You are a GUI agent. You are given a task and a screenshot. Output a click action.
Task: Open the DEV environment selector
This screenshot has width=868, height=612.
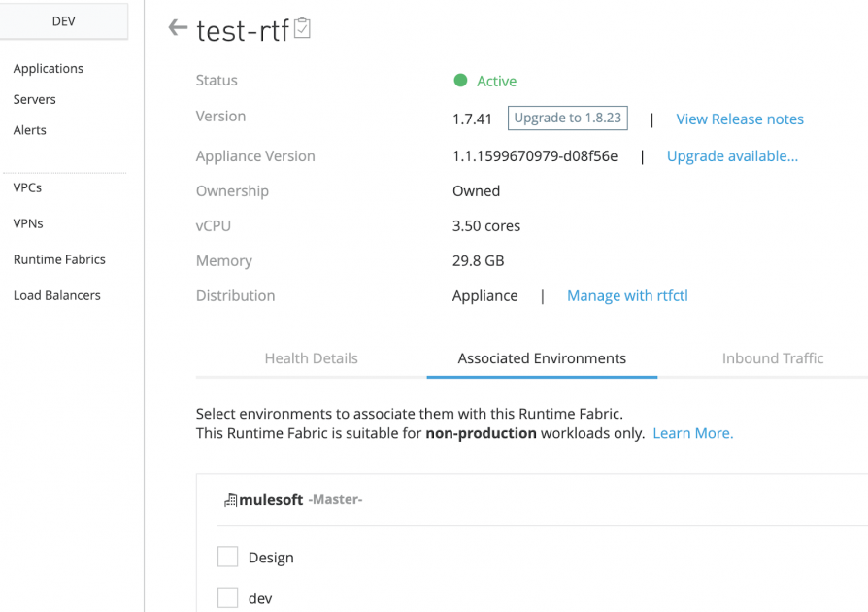(x=64, y=20)
